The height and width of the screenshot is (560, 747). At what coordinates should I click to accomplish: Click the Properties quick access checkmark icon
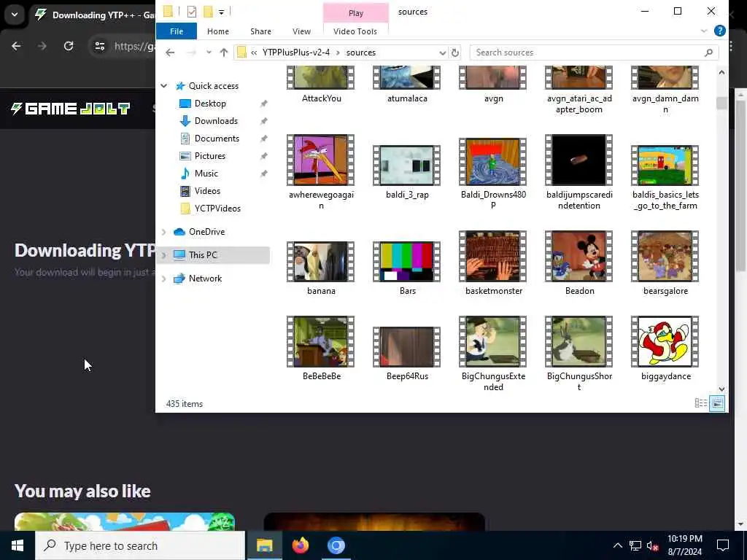point(192,12)
